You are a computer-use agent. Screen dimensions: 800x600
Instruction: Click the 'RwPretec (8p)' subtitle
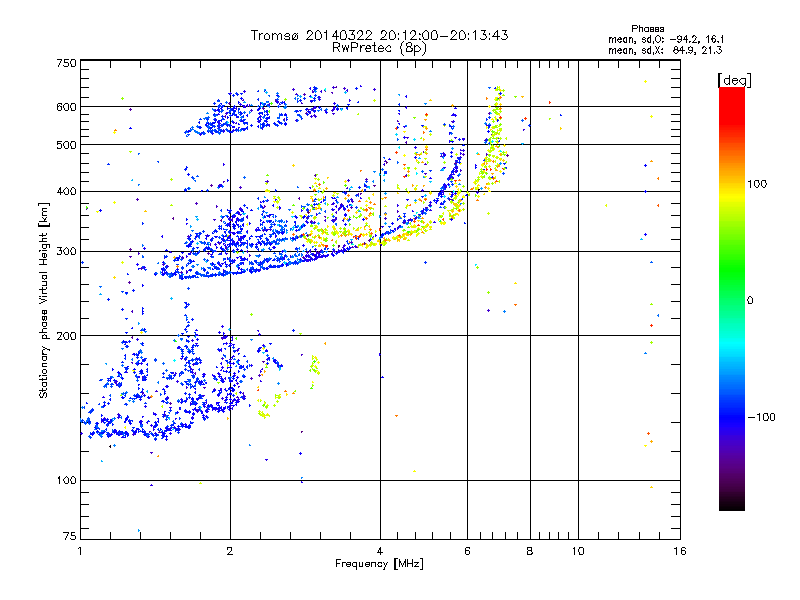[x=379, y=48]
